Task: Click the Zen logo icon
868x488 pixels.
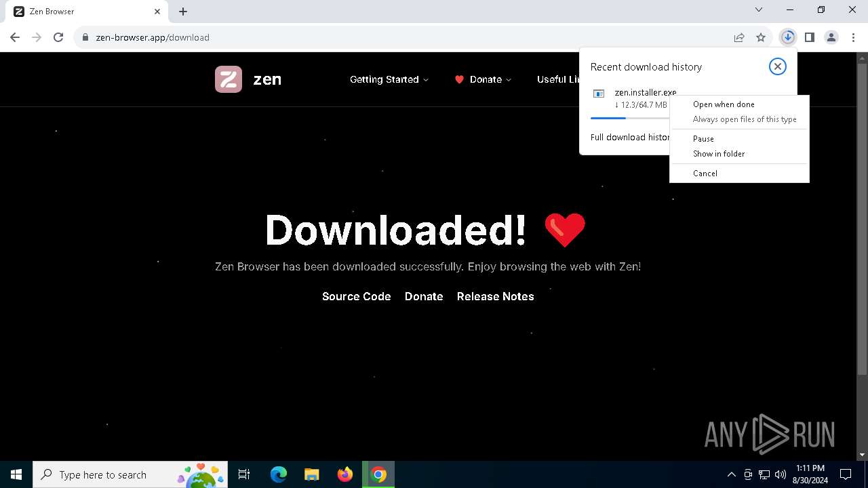Action: click(229, 79)
